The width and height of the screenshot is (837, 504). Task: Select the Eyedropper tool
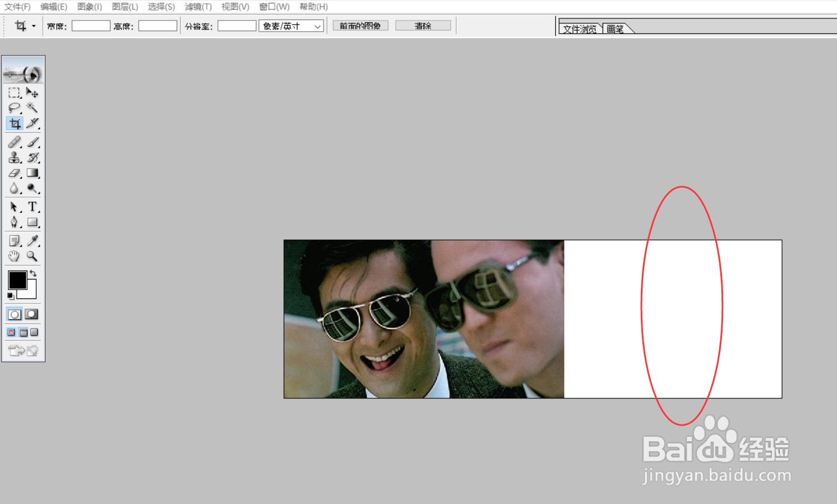click(32, 241)
